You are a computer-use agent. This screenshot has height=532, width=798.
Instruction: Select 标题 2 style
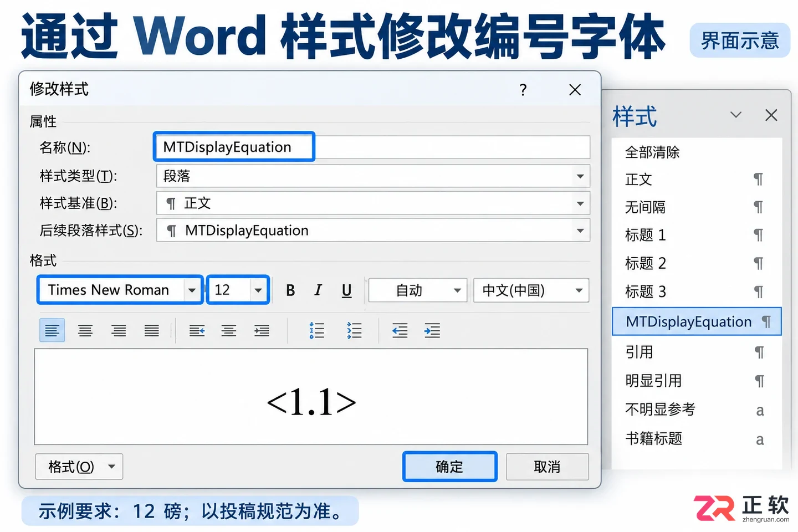697,263
